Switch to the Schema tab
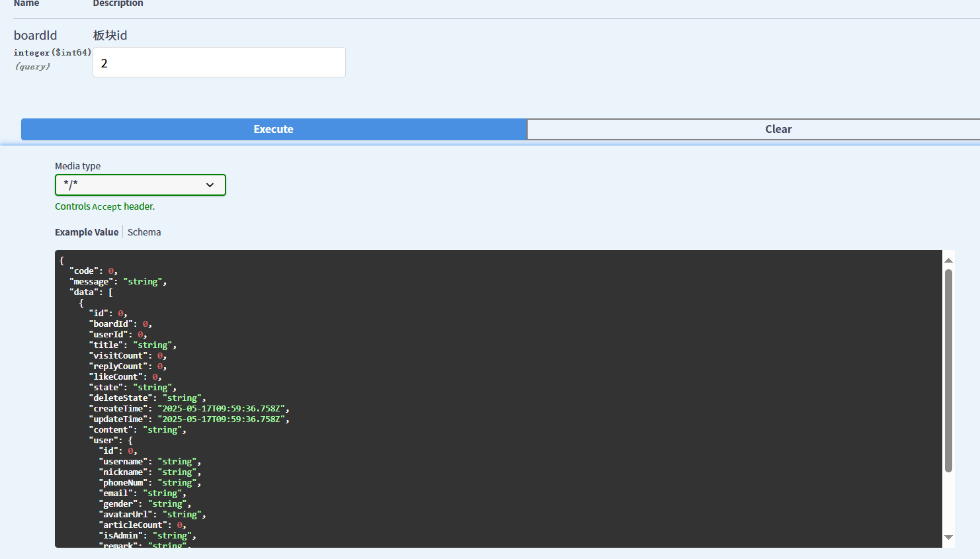Screen dimensions: 980x559 point(144,232)
